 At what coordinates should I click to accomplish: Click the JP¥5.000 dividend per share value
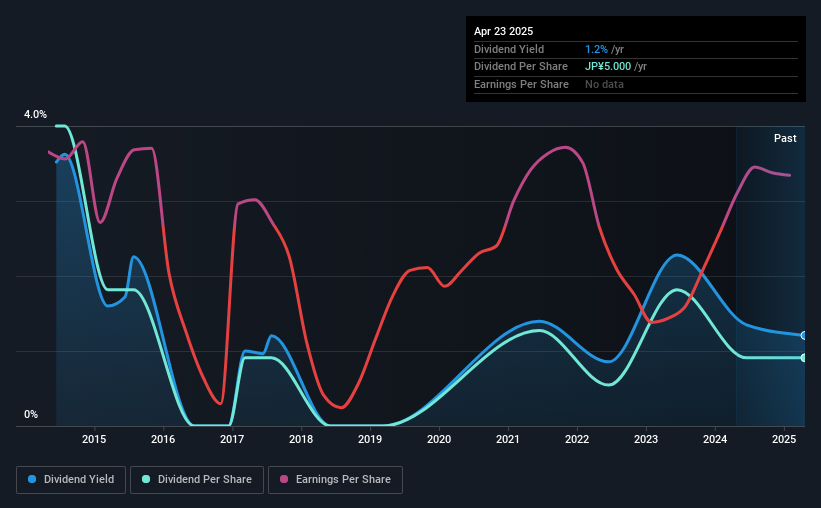point(608,67)
